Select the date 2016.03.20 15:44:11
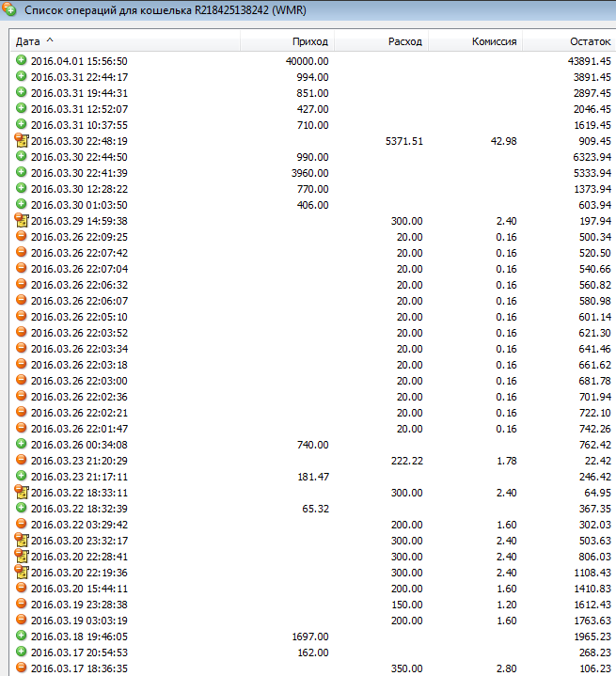This screenshot has height=676, width=616. tap(79, 589)
